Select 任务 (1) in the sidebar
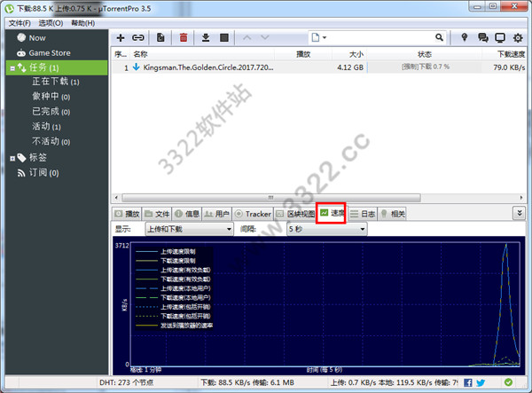The height and width of the screenshot is (393, 532). pos(57,67)
